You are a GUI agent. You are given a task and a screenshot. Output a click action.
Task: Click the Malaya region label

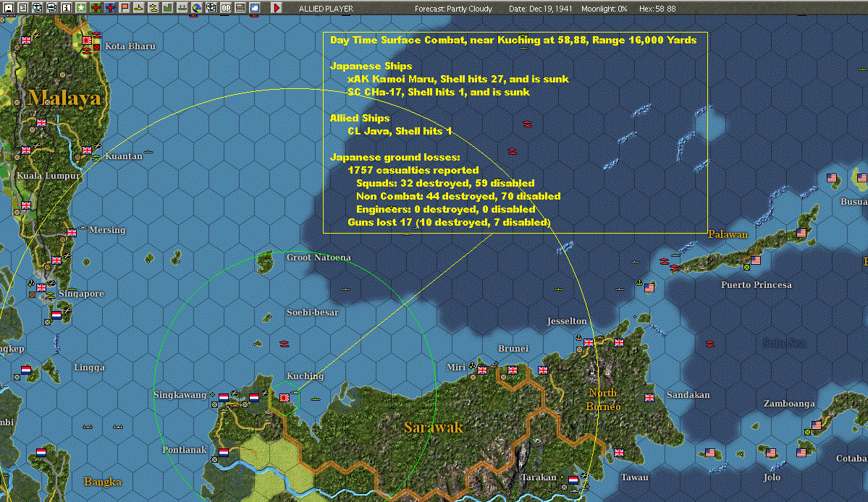[64, 98]
